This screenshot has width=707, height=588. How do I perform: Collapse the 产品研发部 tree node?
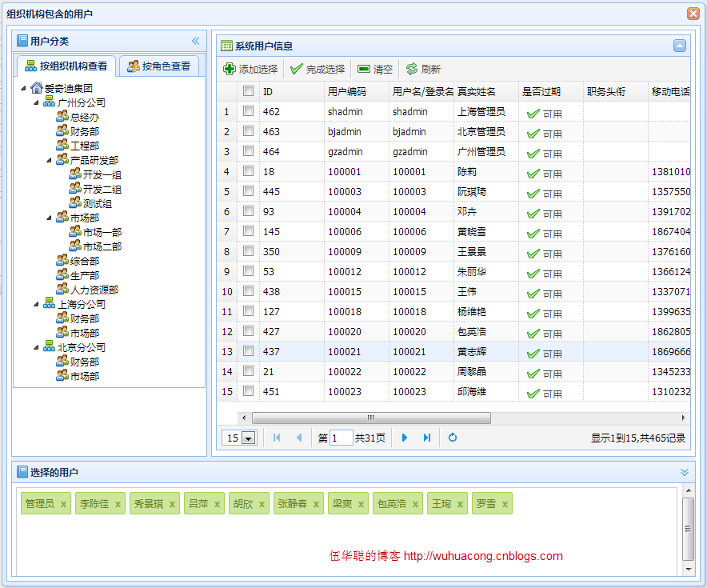[49, 161]
